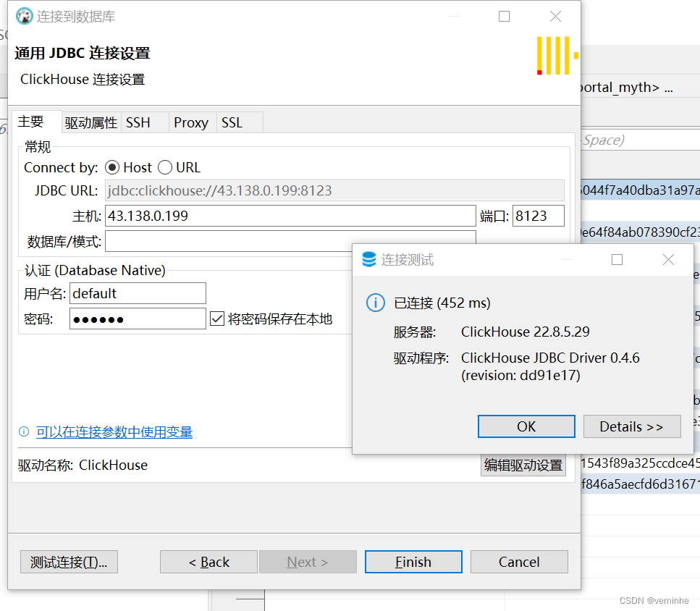Open the SSL tab

click(240, 123)
